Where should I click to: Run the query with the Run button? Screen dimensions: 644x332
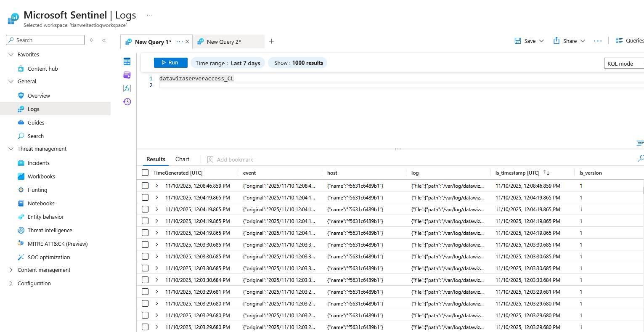coord(170,63)
